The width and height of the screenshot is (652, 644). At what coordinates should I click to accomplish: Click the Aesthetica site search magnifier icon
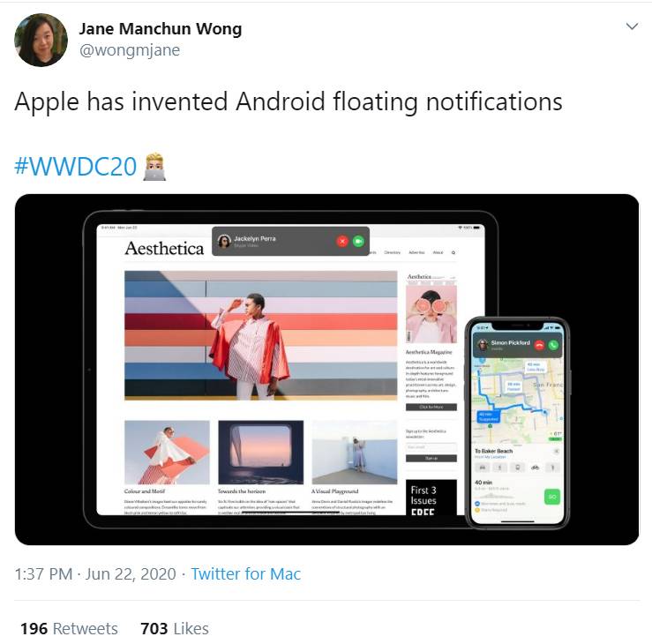click(453, 252)
